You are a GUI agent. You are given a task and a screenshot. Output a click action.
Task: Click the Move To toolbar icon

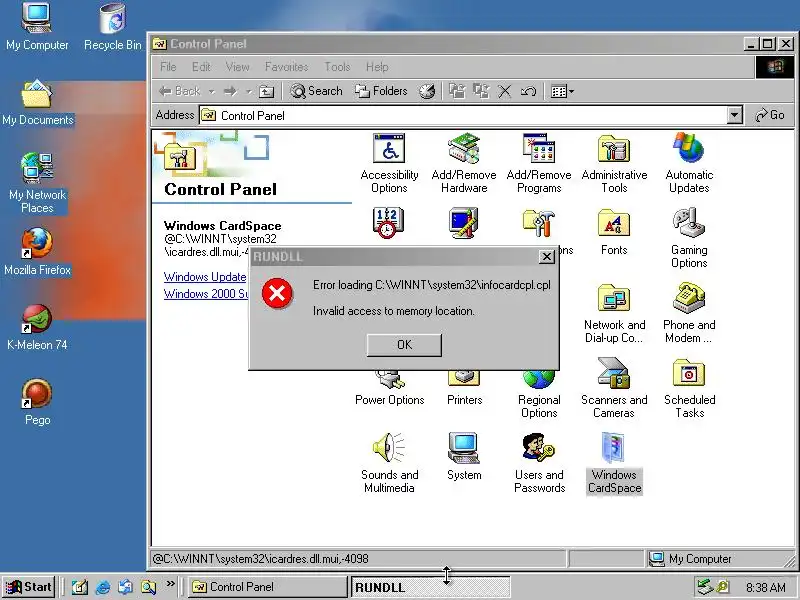point(457,91)
